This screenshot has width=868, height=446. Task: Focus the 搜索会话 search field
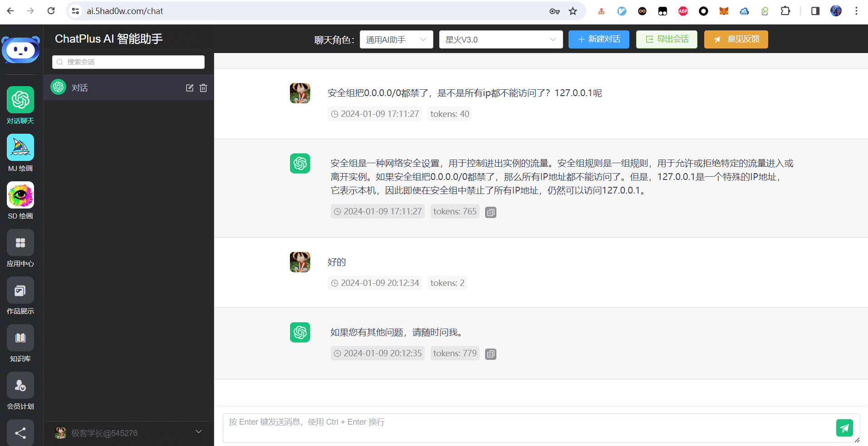tap(128, 62)
